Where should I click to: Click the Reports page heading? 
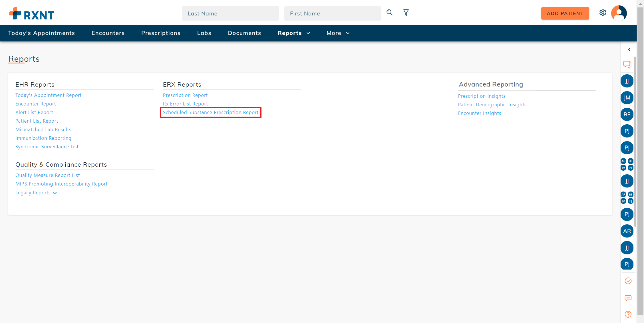24,59
